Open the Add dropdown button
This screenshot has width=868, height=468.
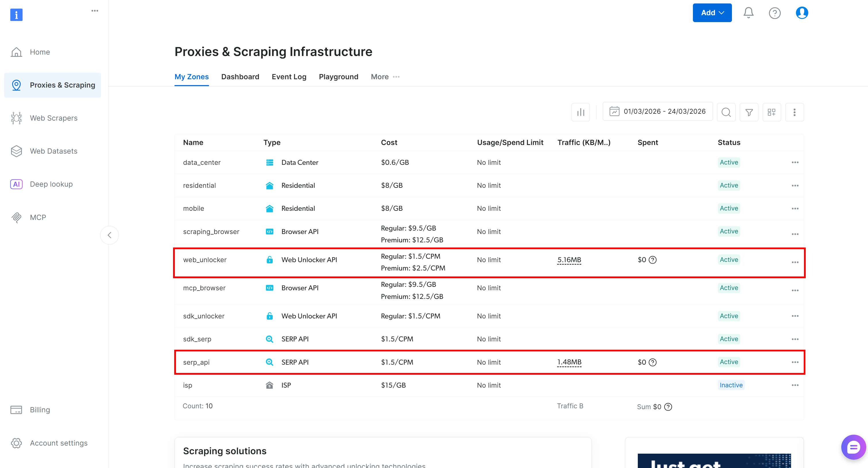tap(712, 13)
